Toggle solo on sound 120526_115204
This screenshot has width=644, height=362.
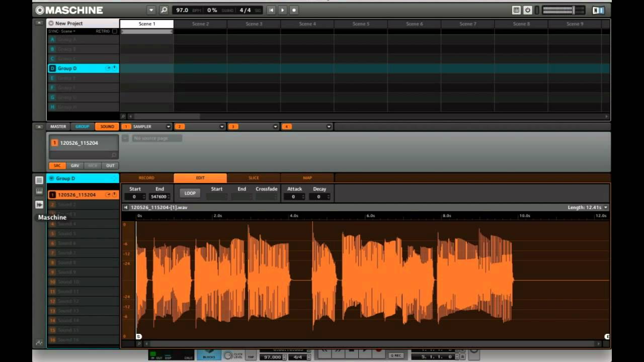pos(108,195)
